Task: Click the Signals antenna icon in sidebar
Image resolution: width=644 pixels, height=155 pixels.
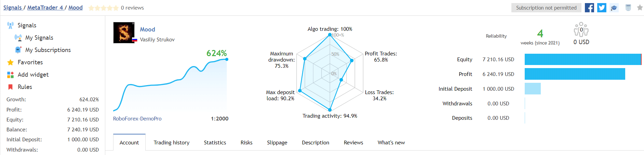Action: [10, 25]
